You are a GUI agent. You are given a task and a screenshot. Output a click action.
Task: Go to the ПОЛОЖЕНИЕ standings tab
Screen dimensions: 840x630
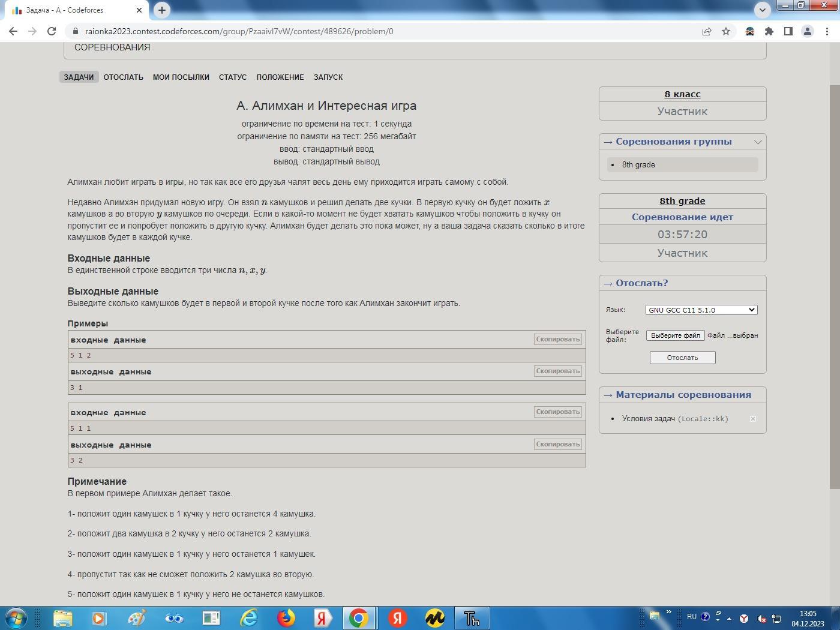pos(280,77)
